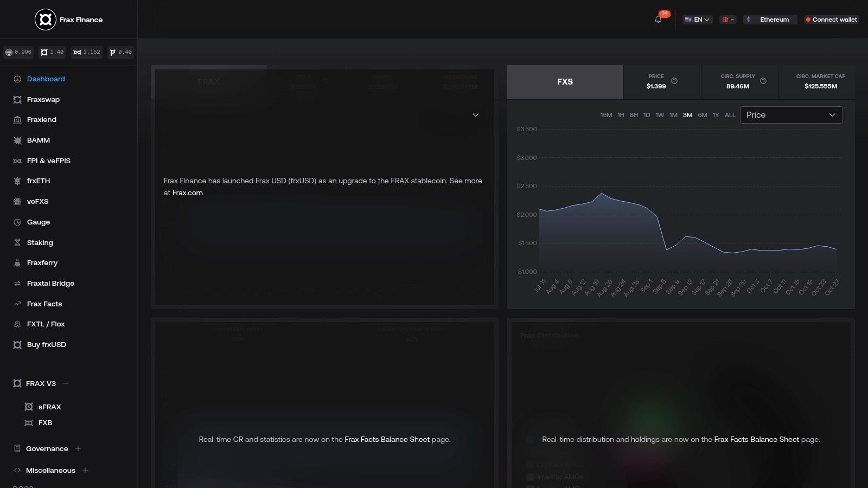Click the Fraxswap sidebar icon
This screenshot has height=488, width=868.
pyautogui.click(x=17, y=100)
